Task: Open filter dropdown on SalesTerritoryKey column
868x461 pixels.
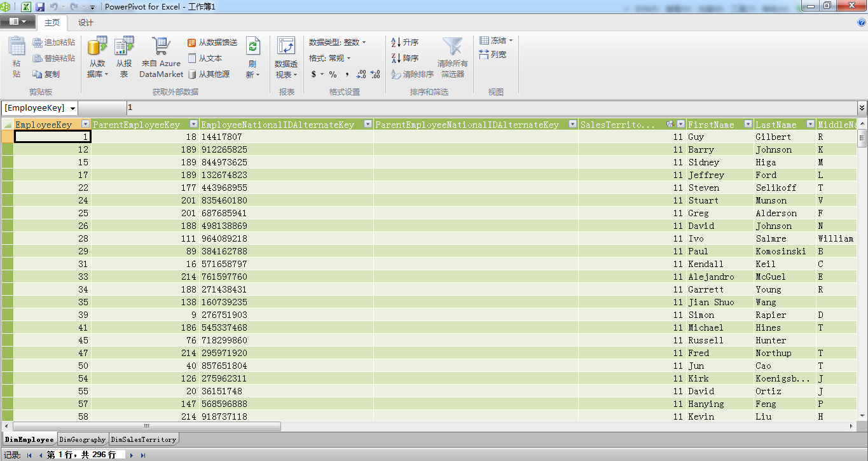Action: click(x=681, y=125)
